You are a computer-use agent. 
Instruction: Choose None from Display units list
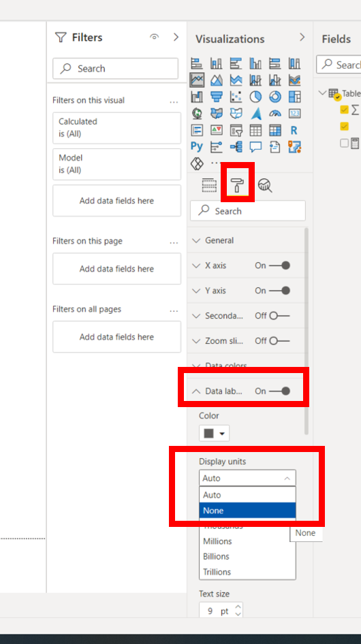pyautogui.click(x=247, y=511)
